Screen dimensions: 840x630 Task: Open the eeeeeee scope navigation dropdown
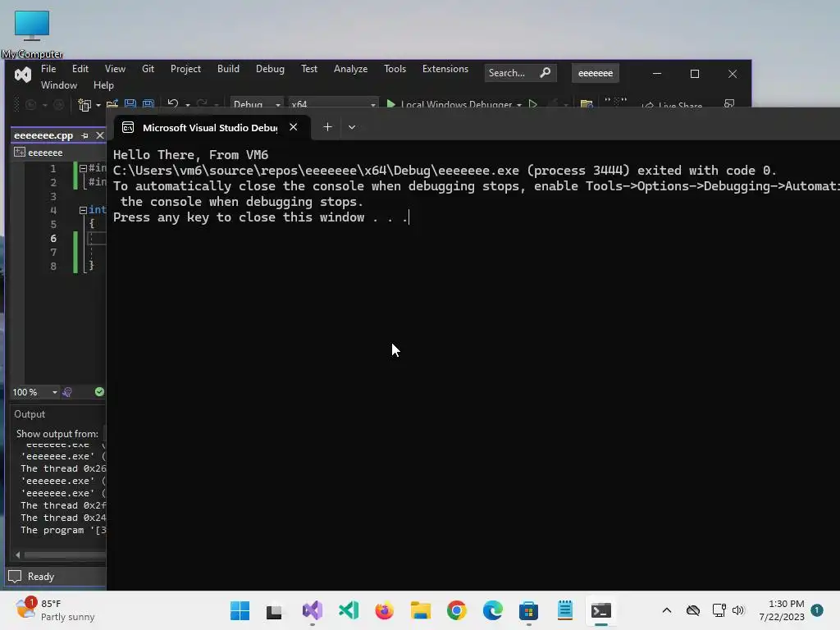(x=59, y=153)
